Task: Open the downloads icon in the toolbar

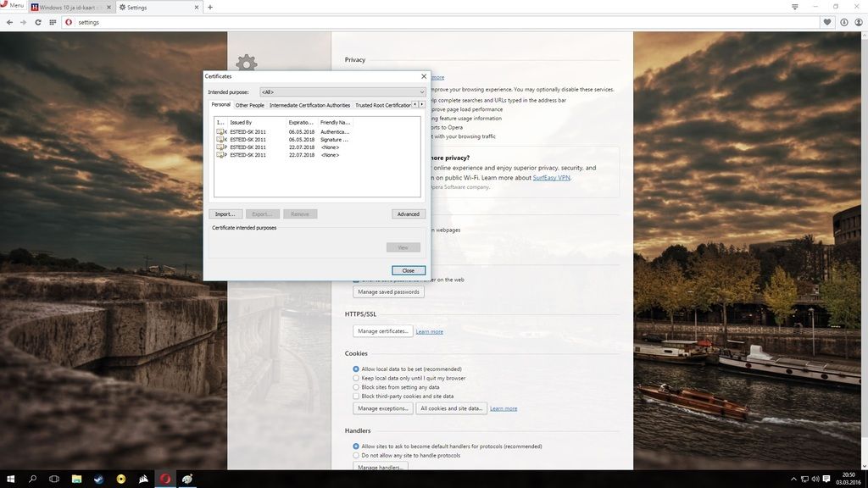Action: (x=843, y=22)
